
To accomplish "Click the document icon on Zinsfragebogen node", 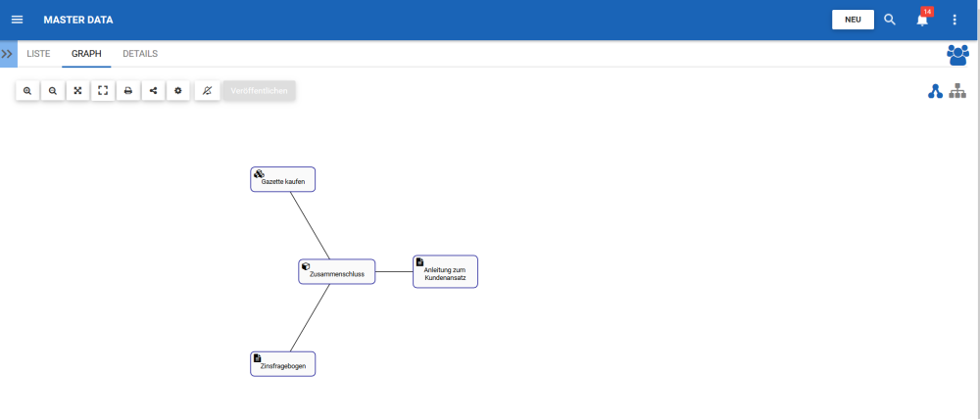I will (257, 357).
